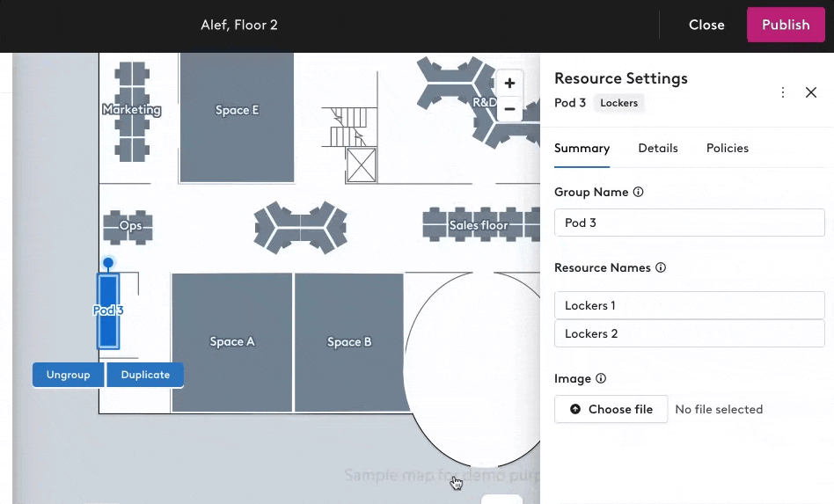This screenshot has height=504, width=834.
Task: Open the three-dot more options menu
Action: (783, 92)
